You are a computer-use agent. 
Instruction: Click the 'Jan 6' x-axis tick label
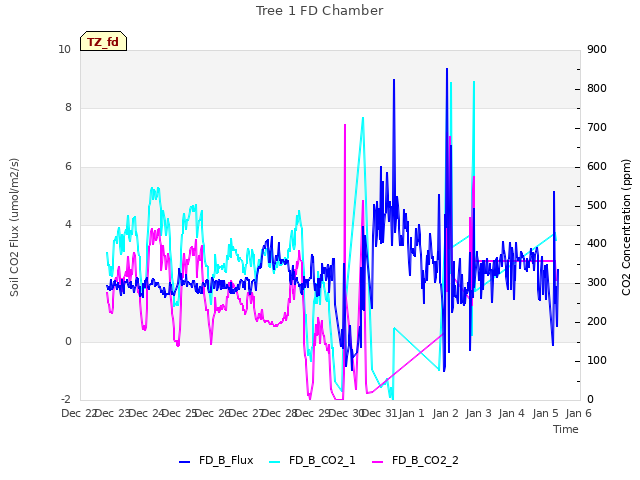pyautogui.click(x=578, y=413)
